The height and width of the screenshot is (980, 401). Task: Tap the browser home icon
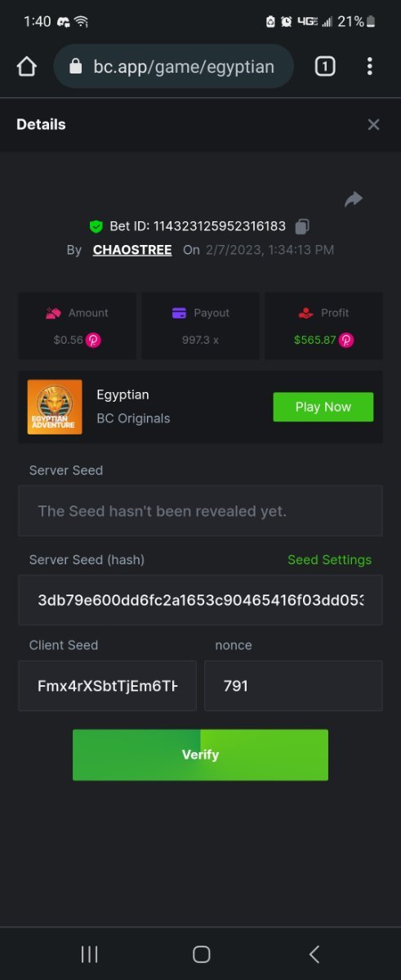point(26,66)
